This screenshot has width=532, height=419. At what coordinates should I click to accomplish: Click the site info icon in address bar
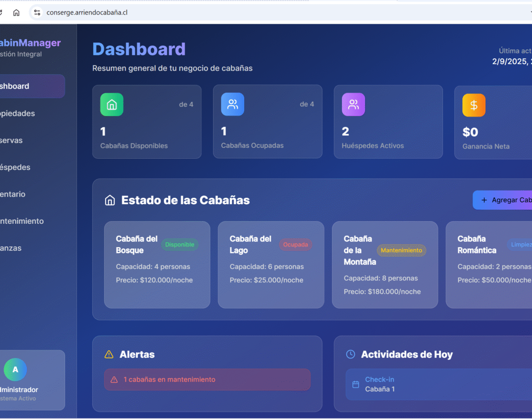click(x=37, y=12)
